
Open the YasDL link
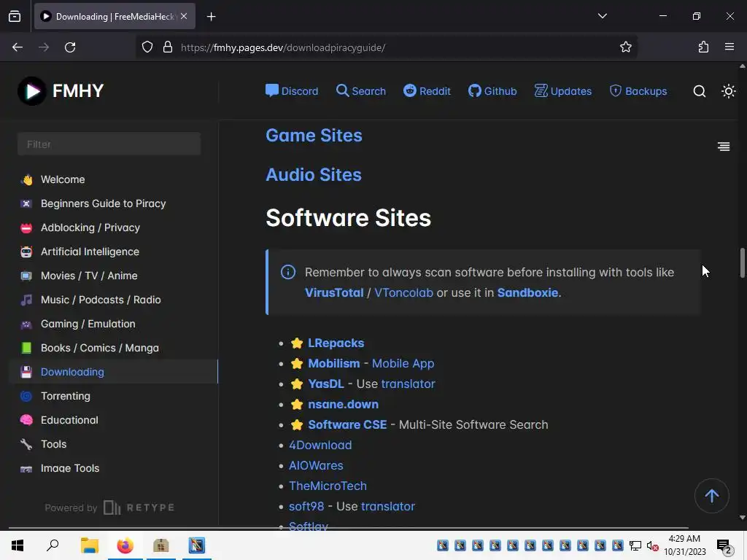tap(326, 384)
